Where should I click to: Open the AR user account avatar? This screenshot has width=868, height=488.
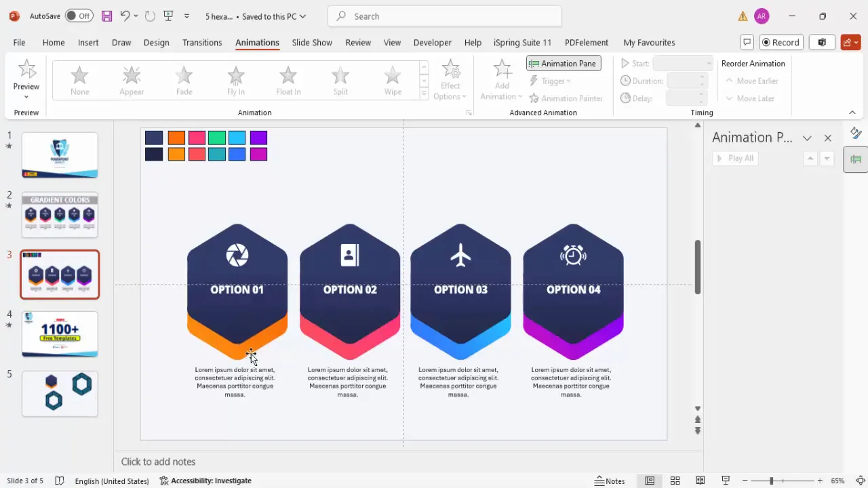(x=762, y=16)
